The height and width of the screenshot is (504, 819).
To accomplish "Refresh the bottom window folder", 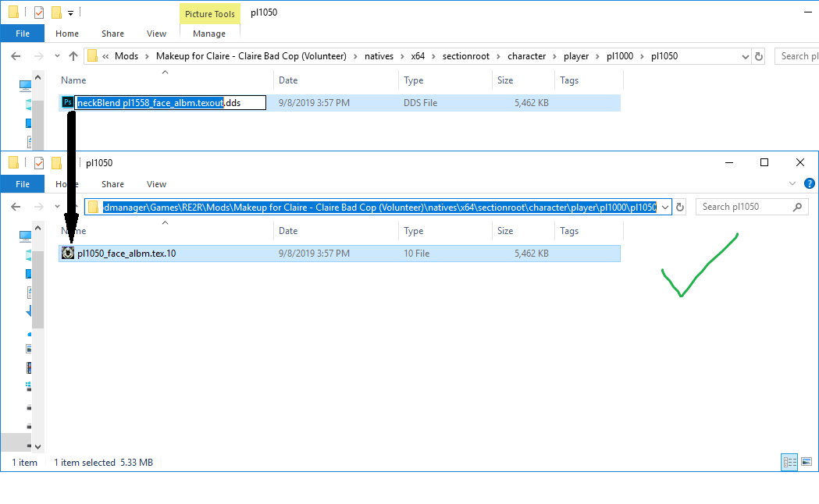I will coord(679,207).
